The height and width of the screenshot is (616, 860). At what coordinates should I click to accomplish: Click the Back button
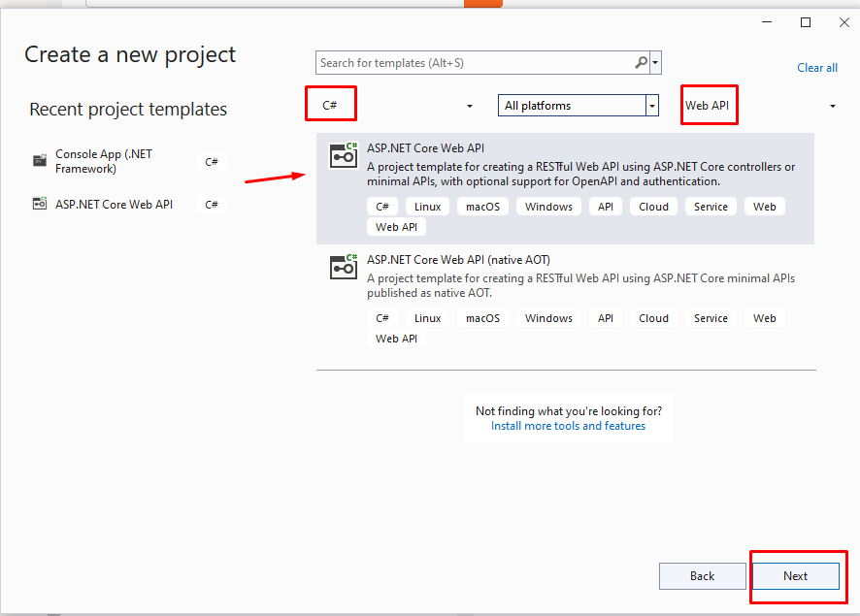click(702, 576)
